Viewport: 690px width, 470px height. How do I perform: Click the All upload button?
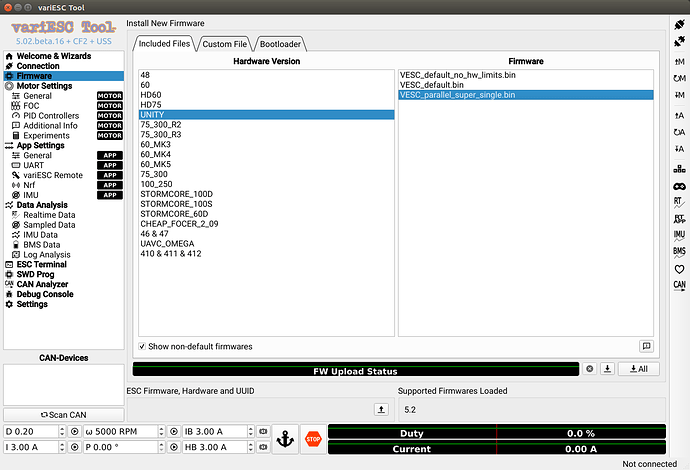(x=639, y=369)
